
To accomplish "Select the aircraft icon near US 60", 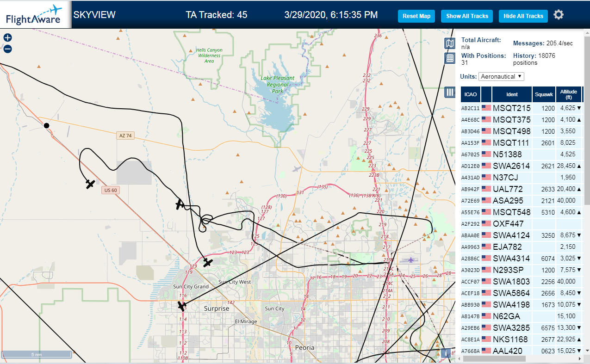I will click(x=90, y=184).
